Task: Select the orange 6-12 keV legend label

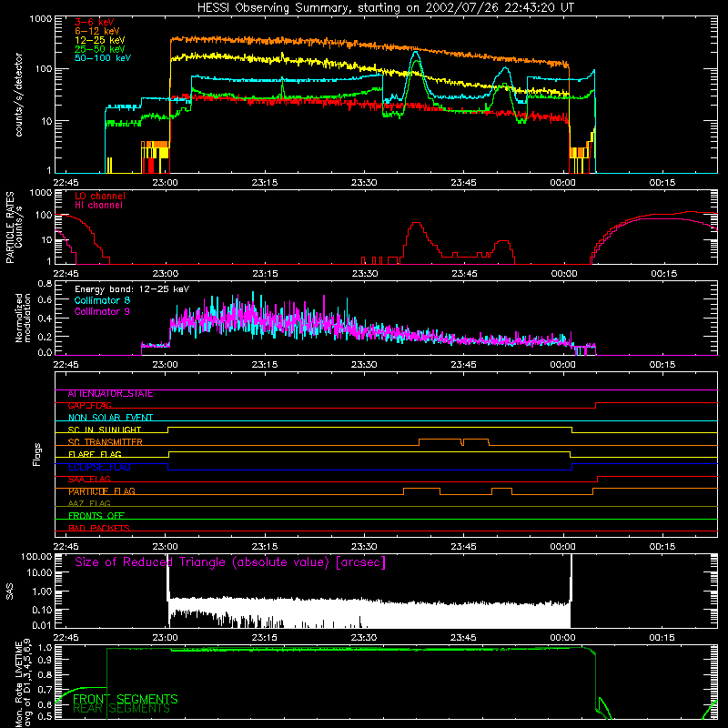Action: (96, 31)
